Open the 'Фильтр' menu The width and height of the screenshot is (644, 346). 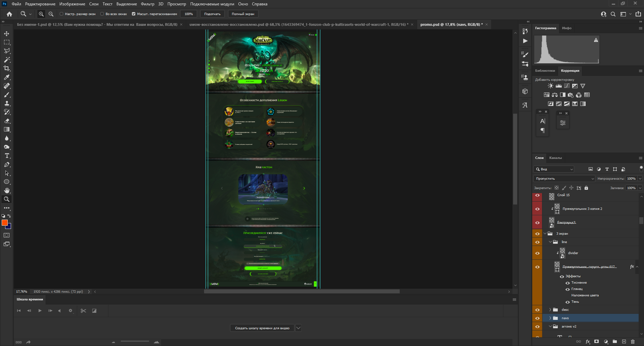tap(148, 4)
